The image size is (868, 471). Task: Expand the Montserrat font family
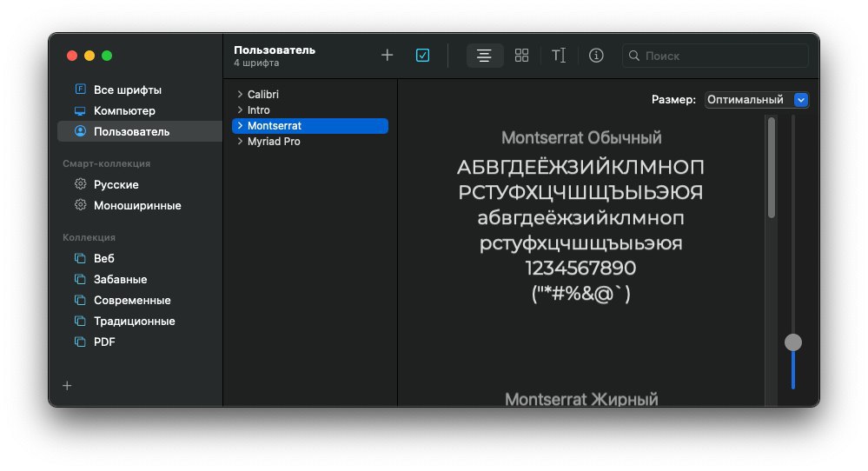click(240, 126)
